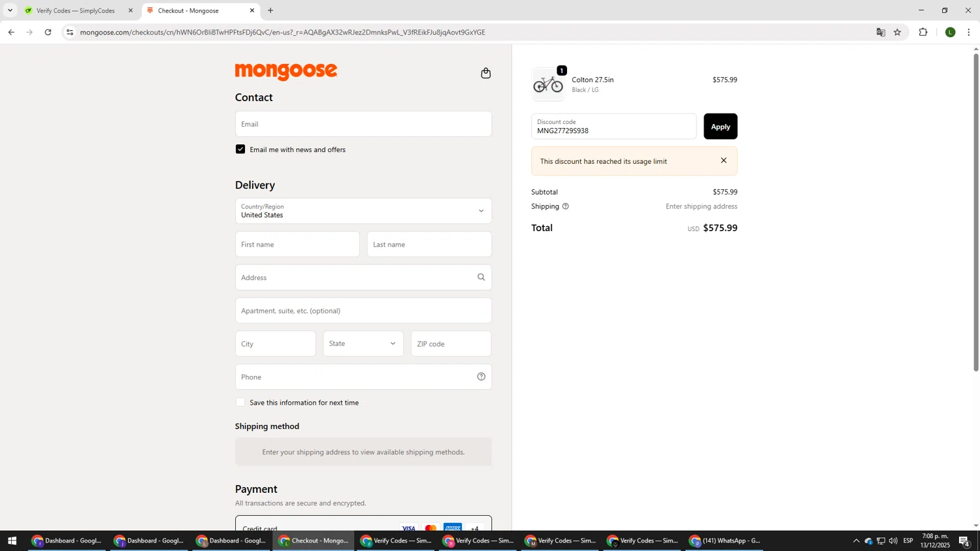Click the Colton 27.5in bike thumbnail
This screenshot has width=980, height=551.
[548, 84]
